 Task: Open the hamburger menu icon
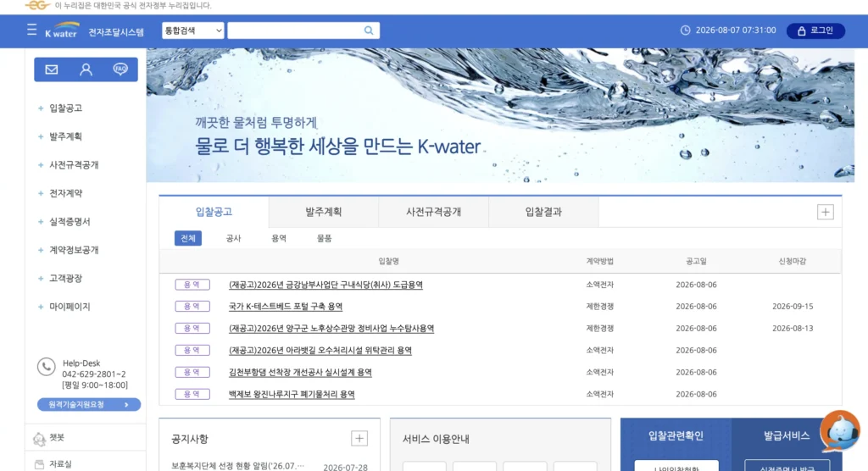pyautogui.click(x=31, y=30)
